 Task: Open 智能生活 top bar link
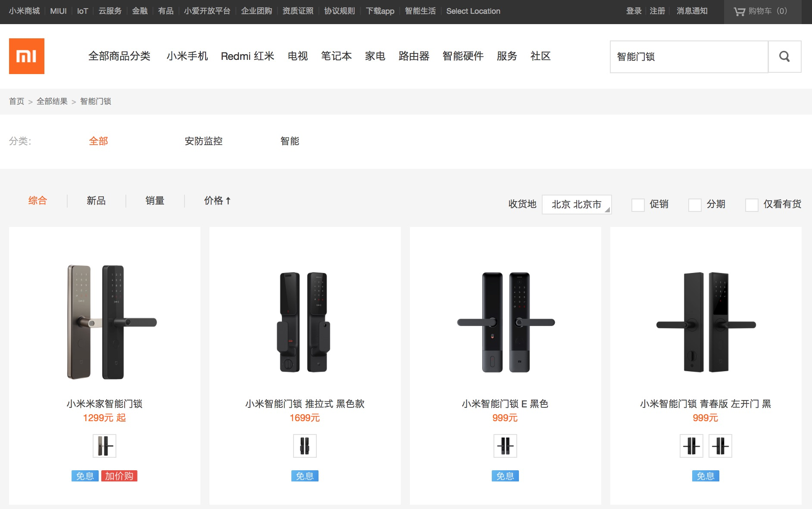point(420,11)
